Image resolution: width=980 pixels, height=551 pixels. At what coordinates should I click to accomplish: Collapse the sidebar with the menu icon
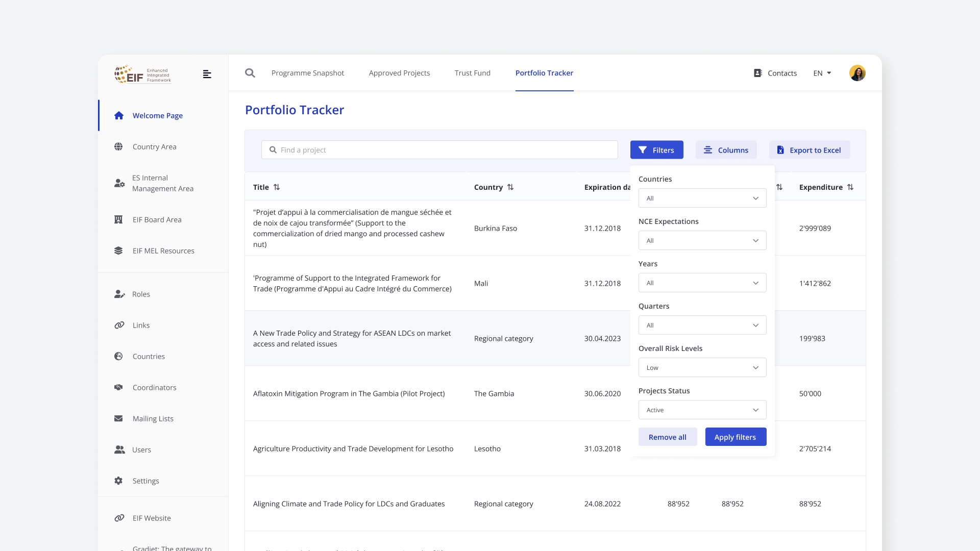tap(207, 74)
